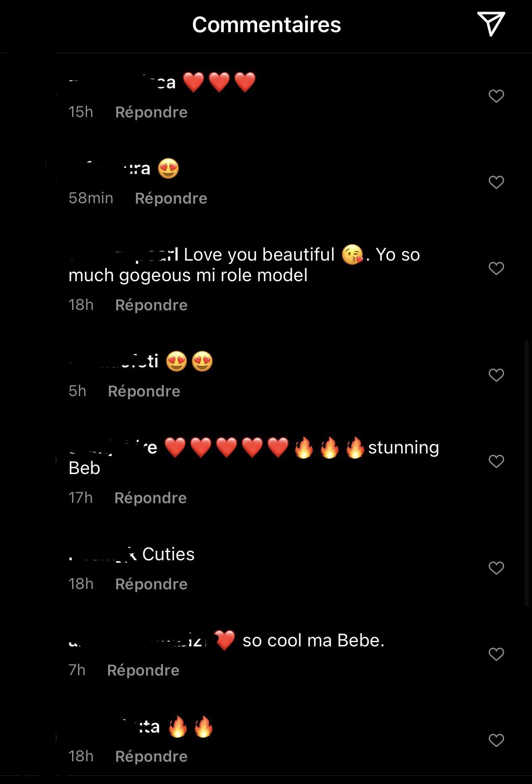Screen dimensions: 532x784
Task: Reply to the 15h hearts comment
Action: [151, 112]
